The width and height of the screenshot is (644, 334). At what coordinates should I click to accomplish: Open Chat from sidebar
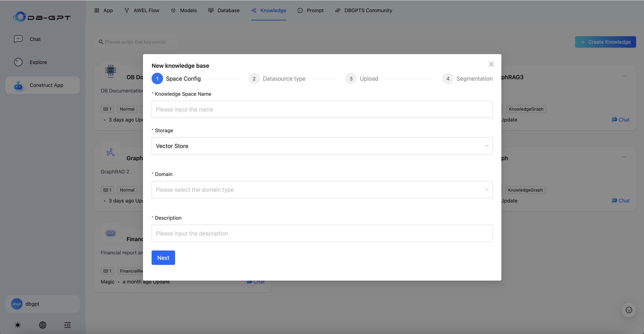(35, 39)
